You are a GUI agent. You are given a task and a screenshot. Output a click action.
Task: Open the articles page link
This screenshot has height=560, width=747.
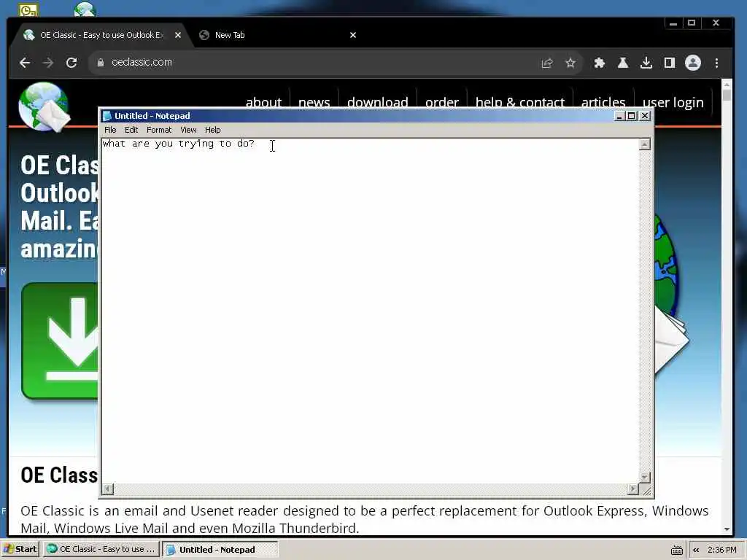pyautogui.click(x=603, y=102)
